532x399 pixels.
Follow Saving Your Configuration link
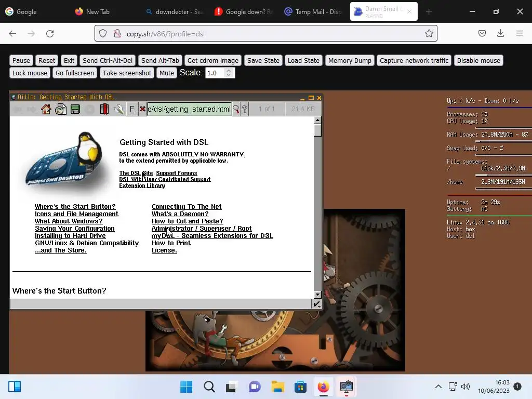[75, 229]
